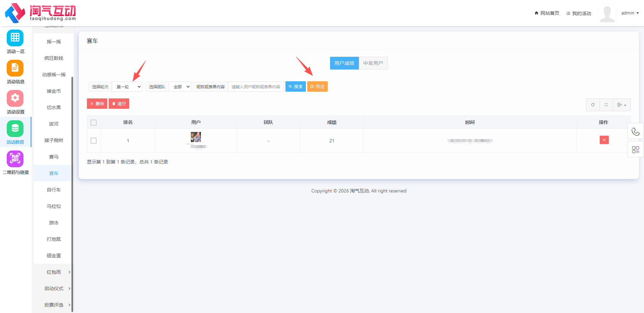
Task: Select 动感摇一摇 in the game menu
Action: click(54, 75)
